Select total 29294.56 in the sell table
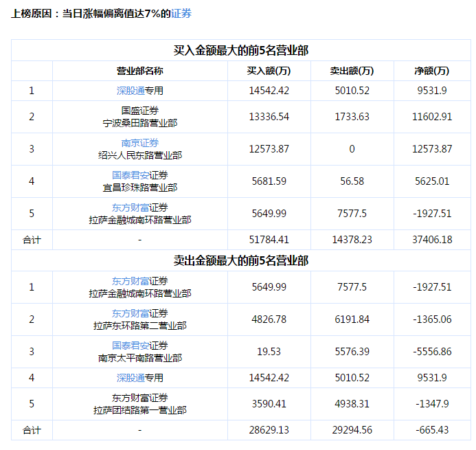The height and width of the screenshot is (450, 476). click(352, 430)
